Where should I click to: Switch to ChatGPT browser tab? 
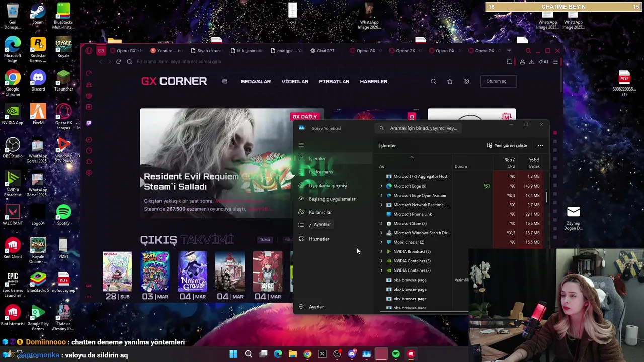click(323, 51)
